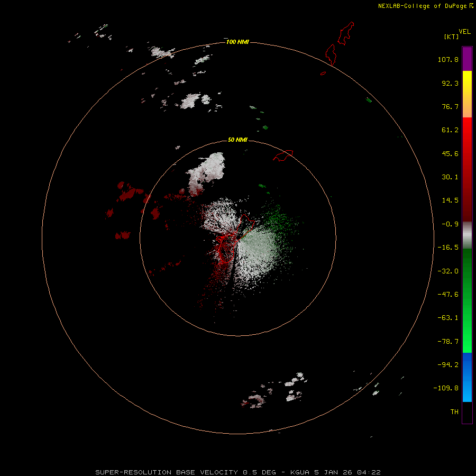This screenshot has width=476, height=476.
Task: Click the blue segment of the velocity color bar
Action: click(x=467, y=377)
